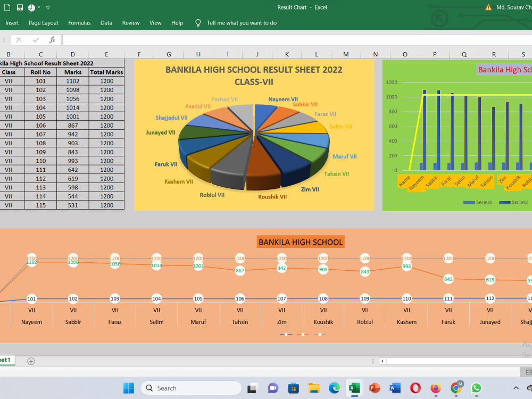Open the View ribbon tab
The height and width of the screenshot is (399, 532).
(x=155, y=23)
